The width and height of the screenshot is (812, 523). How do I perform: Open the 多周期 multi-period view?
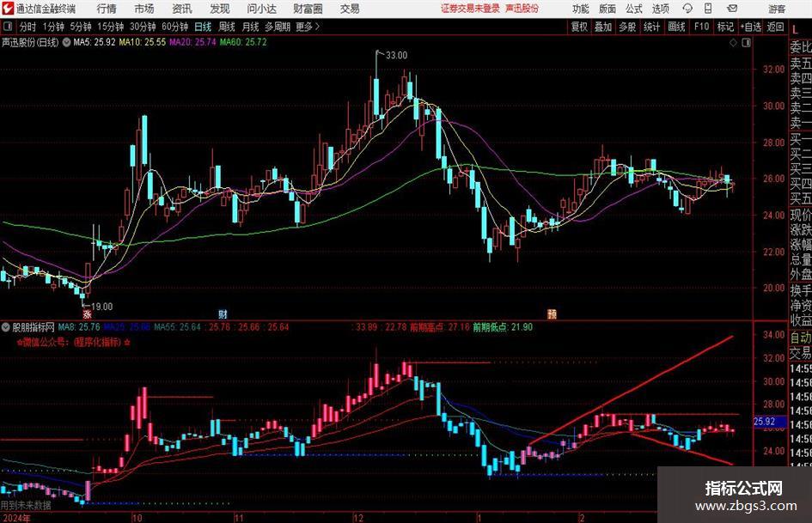[278, 27]
